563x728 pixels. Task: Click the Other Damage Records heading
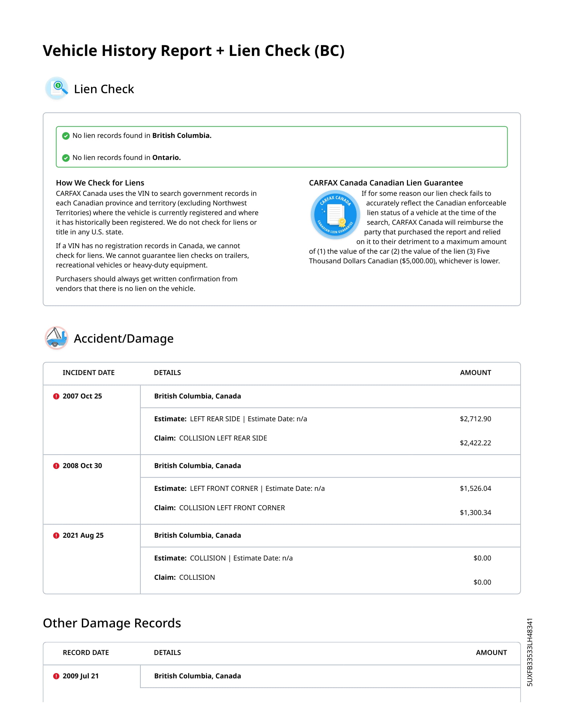point(112,623)
